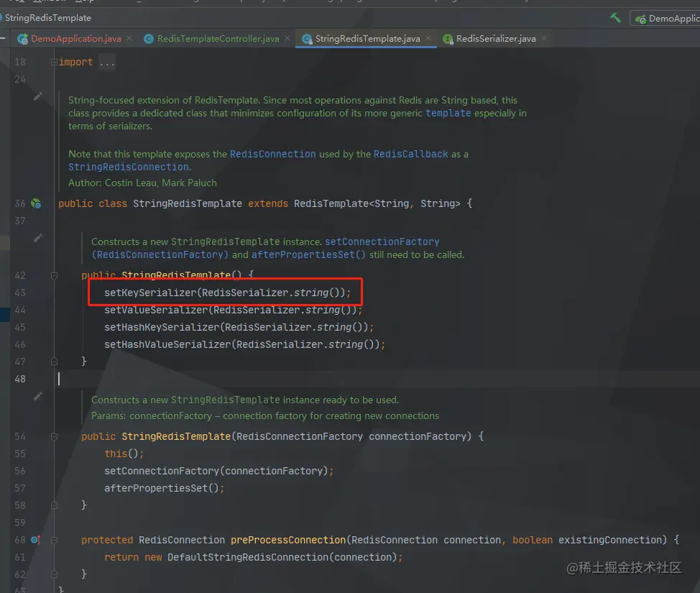This screenshot has width=700, height=593.
Task: Expand the folded import block
Action: coord(54,62)
